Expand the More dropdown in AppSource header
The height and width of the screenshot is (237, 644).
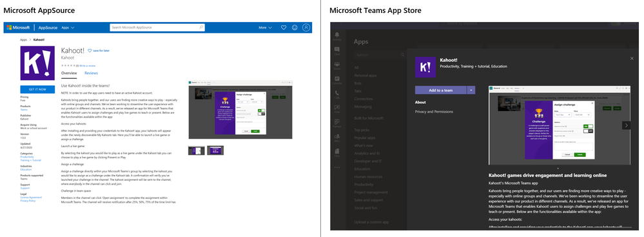tap(265, 28)
